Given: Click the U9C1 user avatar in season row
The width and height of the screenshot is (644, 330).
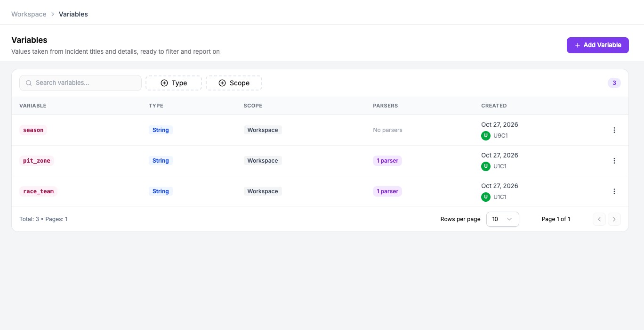Looking at the screenshot, I should (486, 136).
